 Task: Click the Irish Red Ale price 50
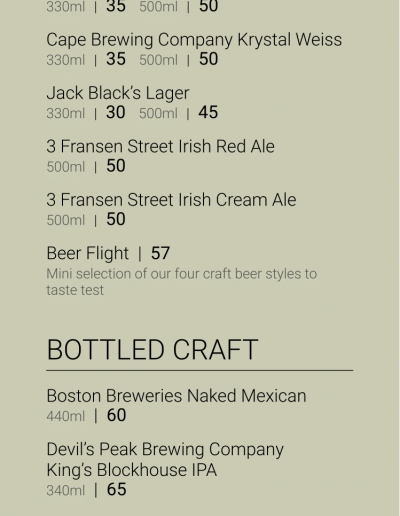click(x=116, y=166)
